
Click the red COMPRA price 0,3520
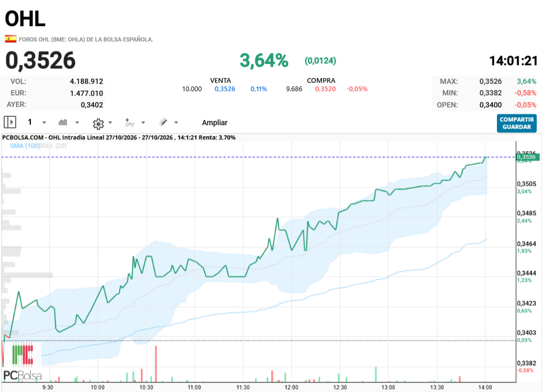pyautogui.click(x=326, y=89)
